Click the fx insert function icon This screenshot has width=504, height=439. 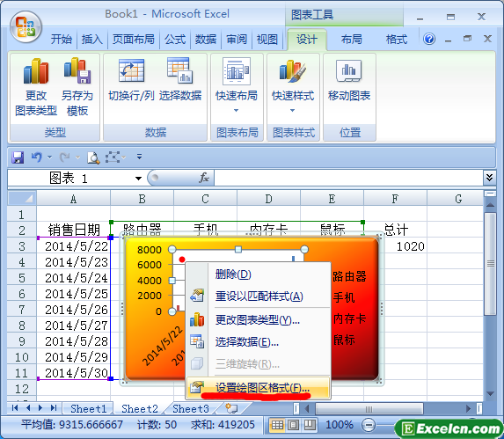point(204,178)
